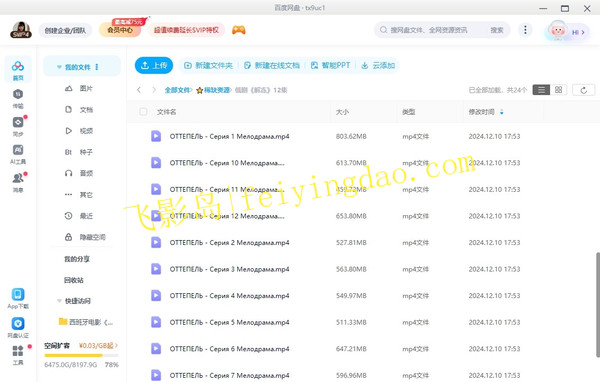The height and width of the screenshot is (382, 600).
Task: Collapse the 我的文件 tree arrow
Action: (x=59, y=67)
